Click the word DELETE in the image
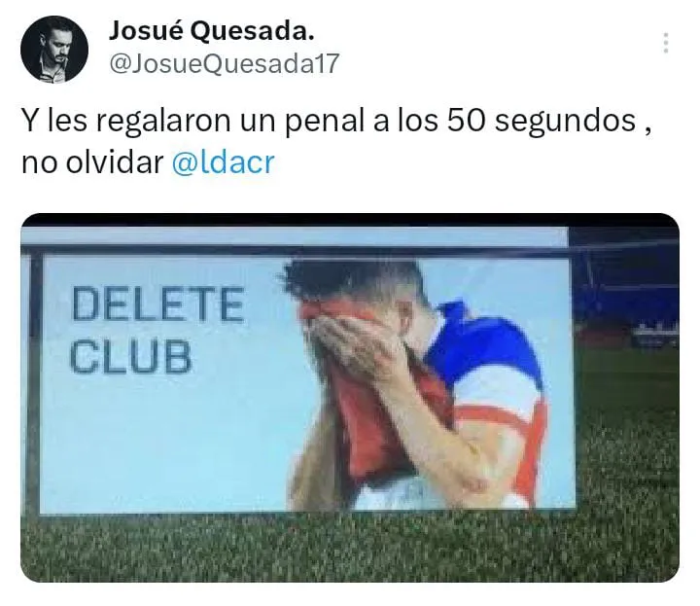Image resolution: width=700 pixels, height=606 pixels. point(157,304)
